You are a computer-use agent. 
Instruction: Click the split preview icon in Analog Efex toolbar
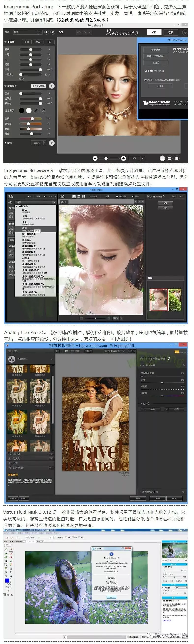point(72,351)
